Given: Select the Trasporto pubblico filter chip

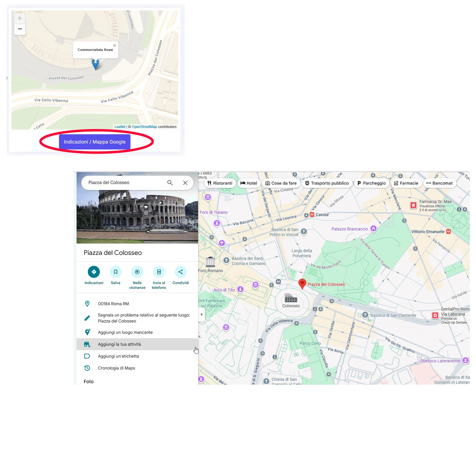Looking at the screenshot, I should click(327, 183).
